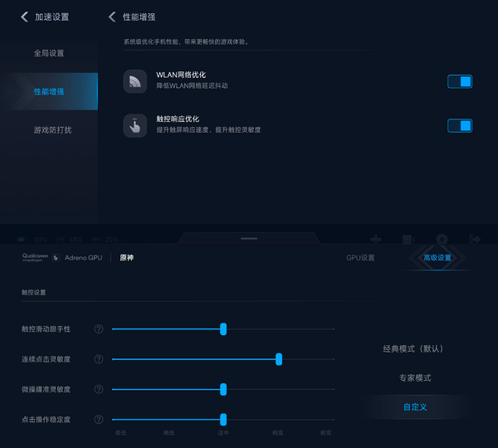Click the 原神 game name label

(x=127, y=257)
